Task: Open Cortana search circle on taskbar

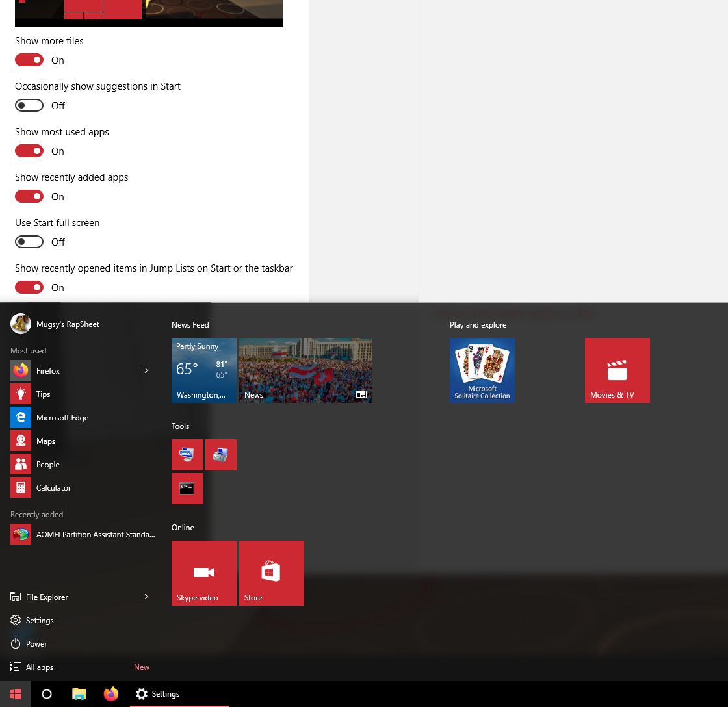Action: click(x=47, y=694)
